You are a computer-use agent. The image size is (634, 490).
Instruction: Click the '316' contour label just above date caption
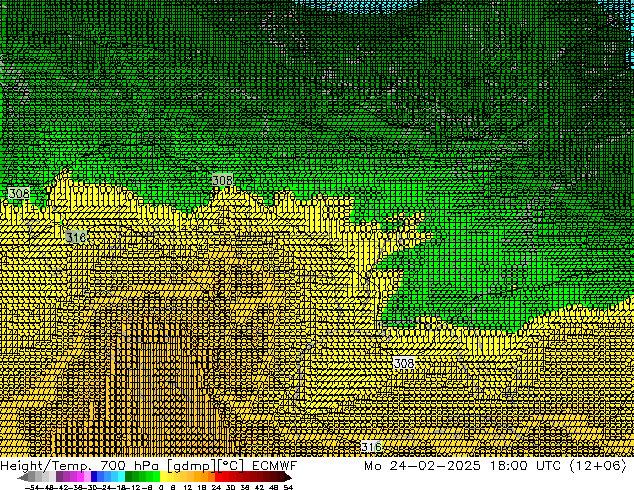click(371, 447)
